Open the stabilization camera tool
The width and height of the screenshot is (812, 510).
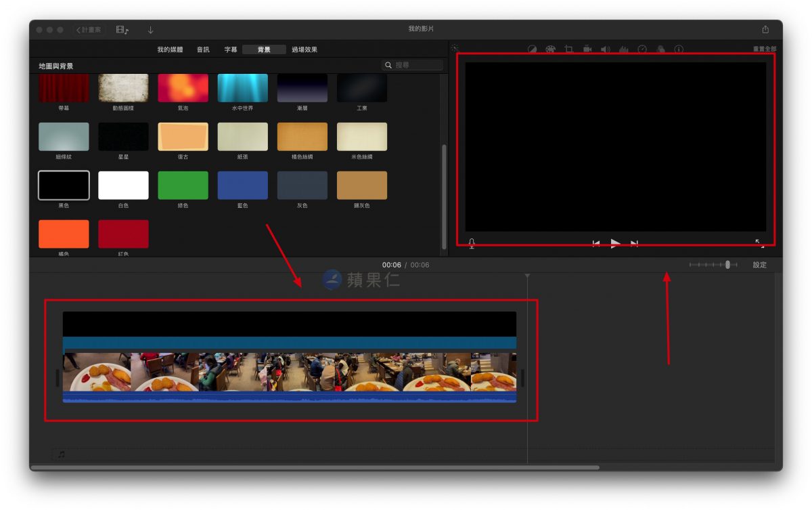click(587, 49)
